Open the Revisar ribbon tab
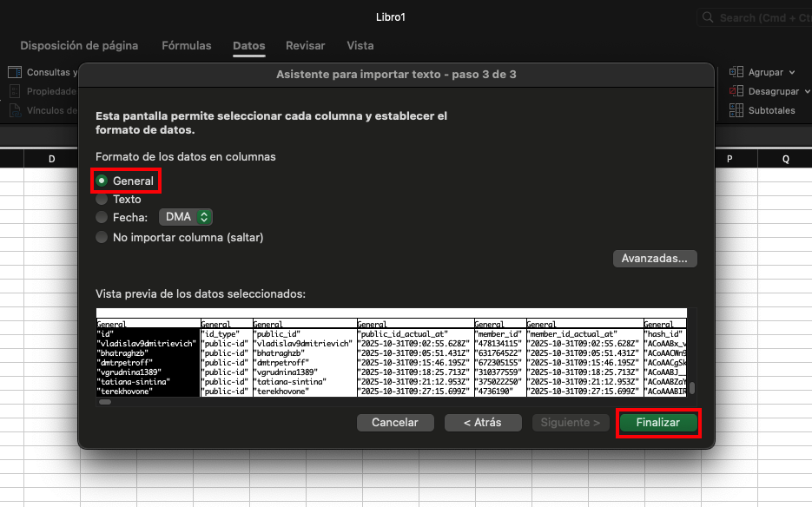 305,46
